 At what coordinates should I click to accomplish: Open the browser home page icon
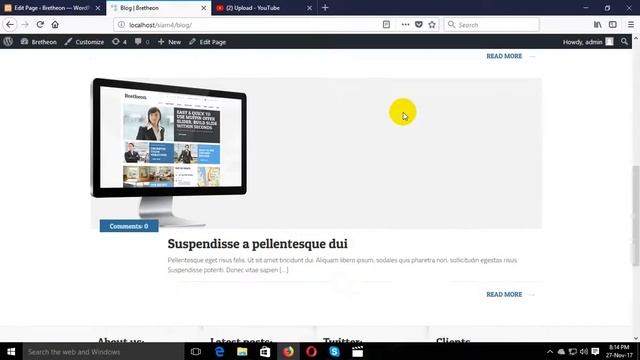(x=55, y=24)
